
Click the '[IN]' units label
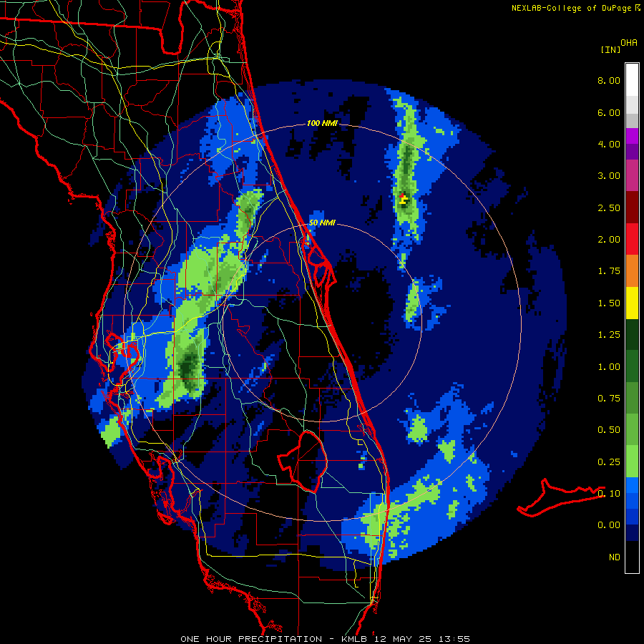point(610,49)
